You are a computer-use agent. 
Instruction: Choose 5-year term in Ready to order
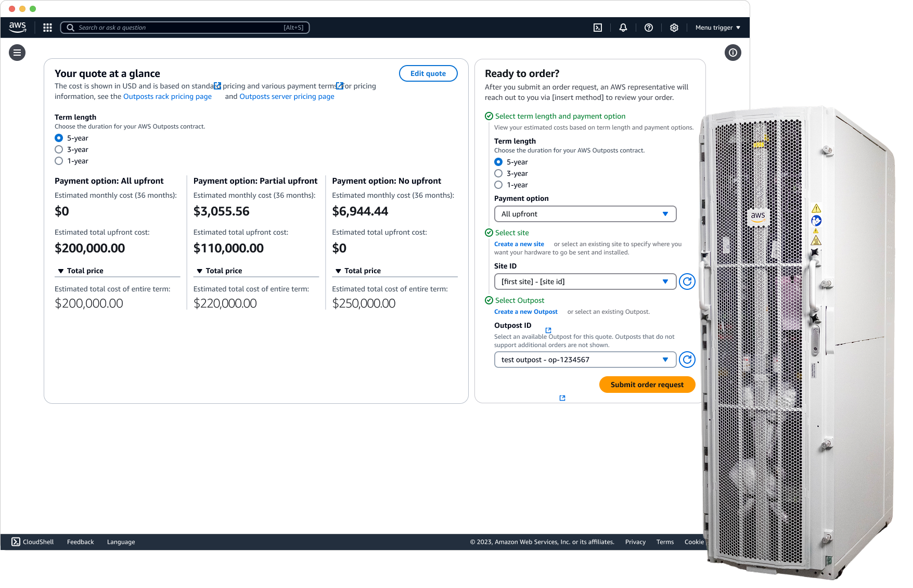click(x=498, y=162)
